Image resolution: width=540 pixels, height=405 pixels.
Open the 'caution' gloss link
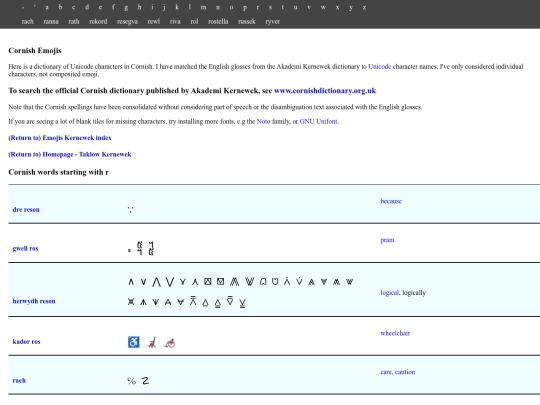tap(405, 372)
